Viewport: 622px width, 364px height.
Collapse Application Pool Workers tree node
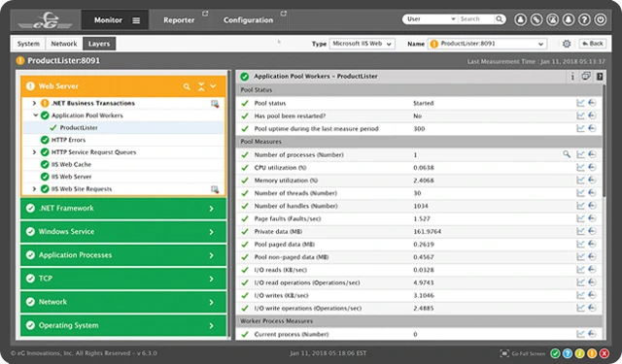pyautogui.click(x=35, y=116)
